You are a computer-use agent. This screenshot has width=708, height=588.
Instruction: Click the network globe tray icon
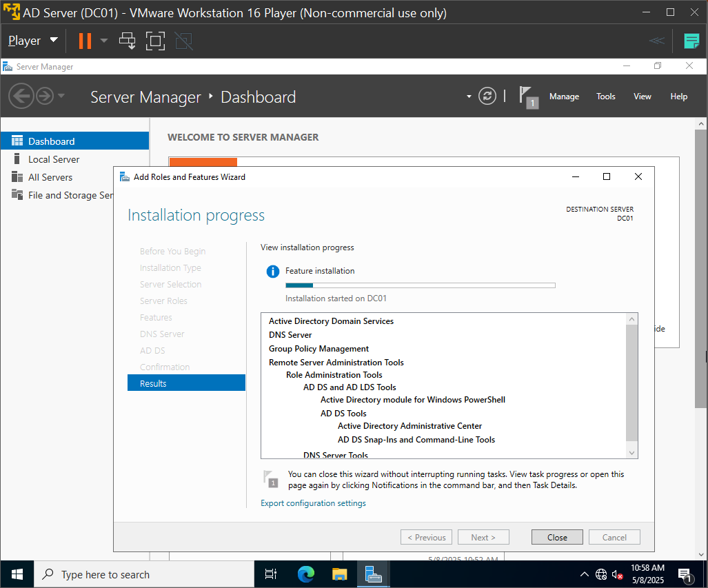coord(601,574)
